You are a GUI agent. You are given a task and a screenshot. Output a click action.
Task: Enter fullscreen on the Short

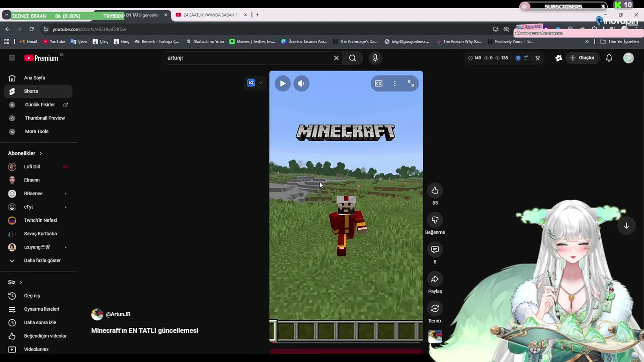(x=411, y=83)
